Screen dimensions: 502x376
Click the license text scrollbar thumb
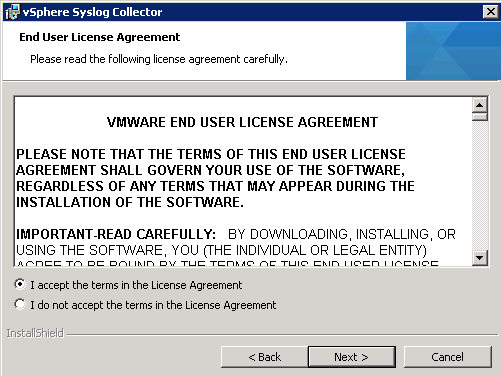[480, 117]
